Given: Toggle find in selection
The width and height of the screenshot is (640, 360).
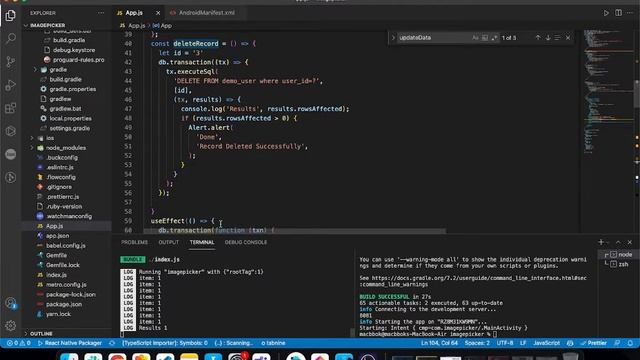Looking at the screenshot, I should pyautogui.click(x=558, y=38).
